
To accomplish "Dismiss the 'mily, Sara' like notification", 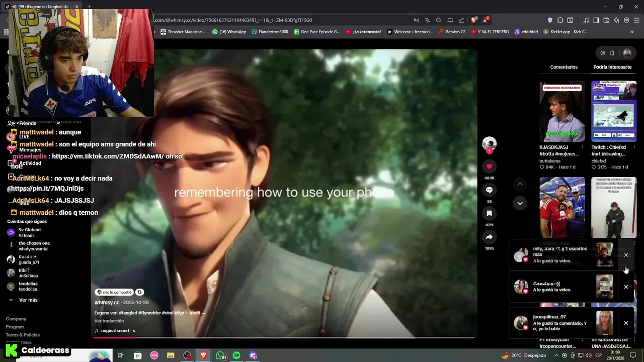I will 626,255.
